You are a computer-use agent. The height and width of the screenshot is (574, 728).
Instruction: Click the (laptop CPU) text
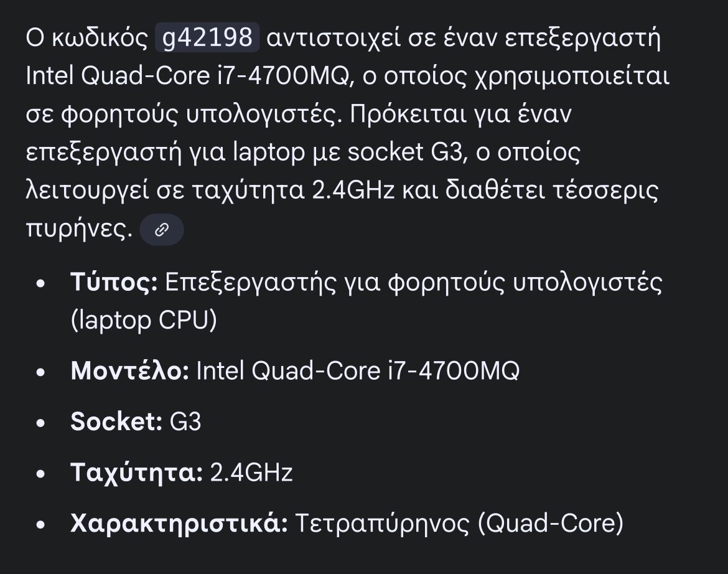pyautogui.click(x=144, y=320)
